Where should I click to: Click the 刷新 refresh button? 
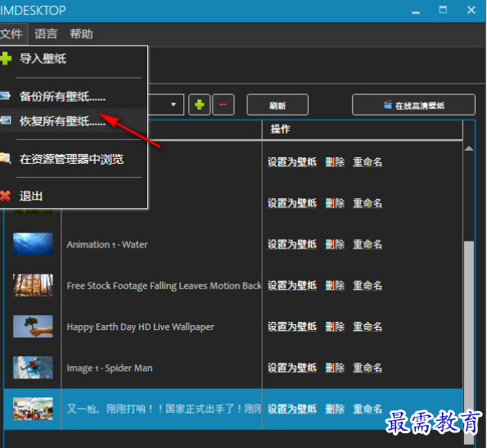point(277,105)
